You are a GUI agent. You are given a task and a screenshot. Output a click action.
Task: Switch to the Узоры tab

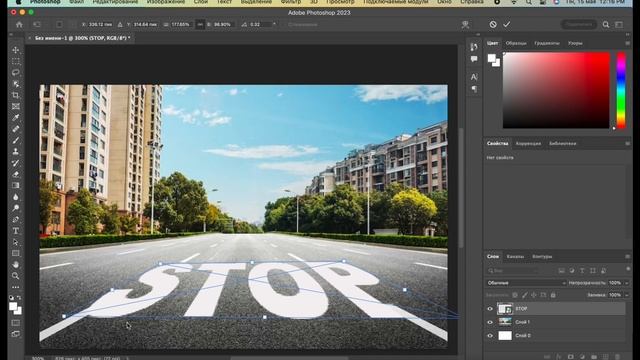coord(575,43)
